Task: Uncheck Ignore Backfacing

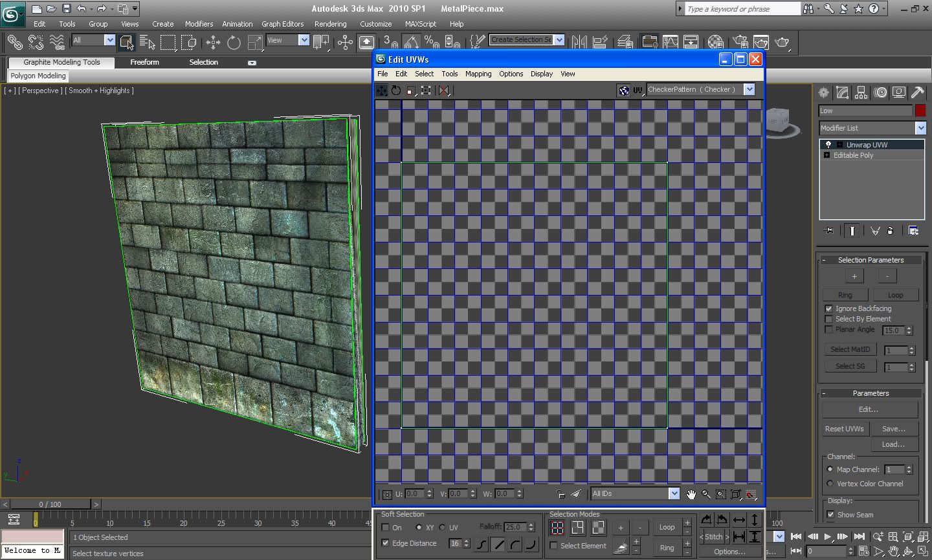Action: [x=829, y=308]
